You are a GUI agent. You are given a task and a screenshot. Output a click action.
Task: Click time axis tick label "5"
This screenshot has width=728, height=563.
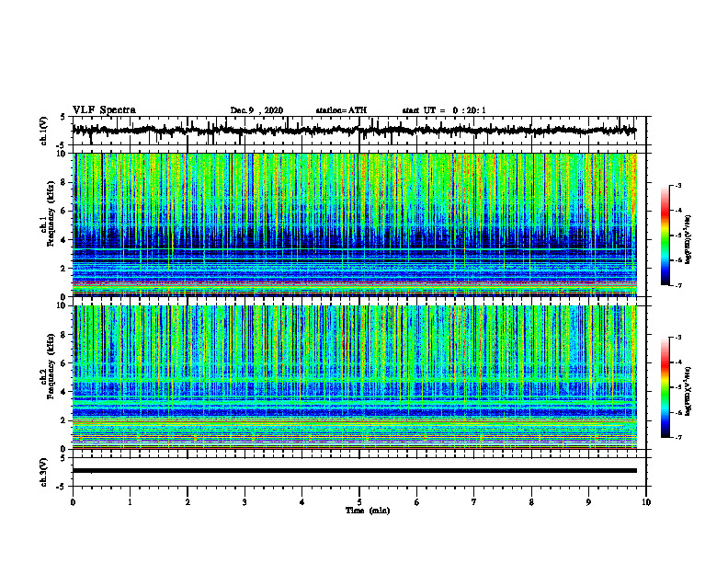359,502
